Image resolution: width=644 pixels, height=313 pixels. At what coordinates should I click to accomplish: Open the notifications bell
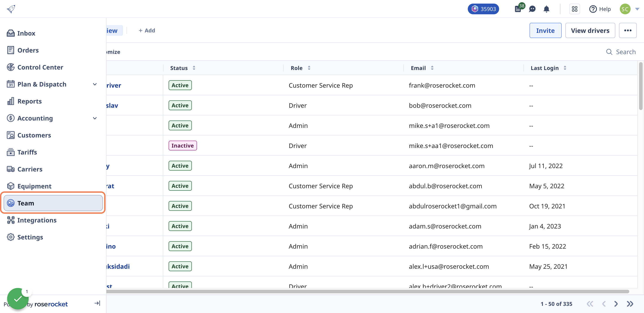[547, 9]
